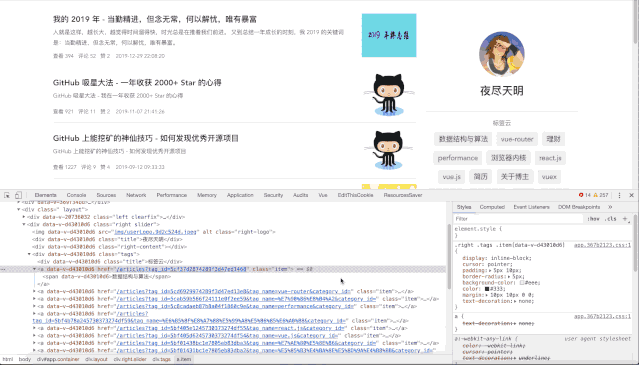Collapse the selected a.item anchor node
The height and width of the screenshot is (365, 639).
(x=34, y=269)
